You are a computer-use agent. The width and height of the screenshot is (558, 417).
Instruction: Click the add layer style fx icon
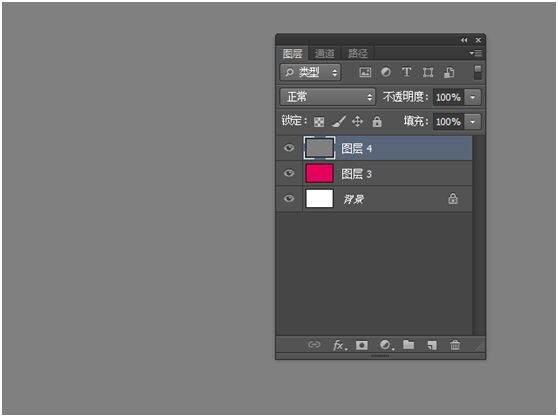tap(339, 345)
